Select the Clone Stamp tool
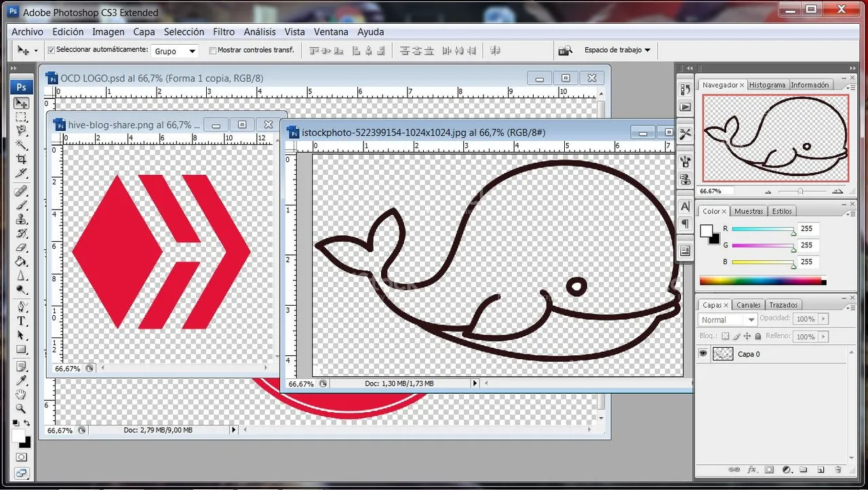Viewport: 868px width, 490px height. [22, 219]
